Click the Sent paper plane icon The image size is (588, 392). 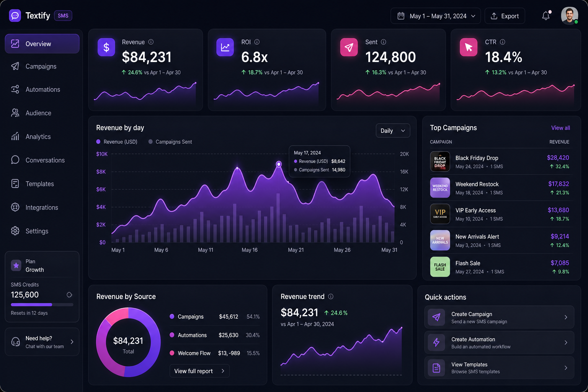(x=349, y=47)
